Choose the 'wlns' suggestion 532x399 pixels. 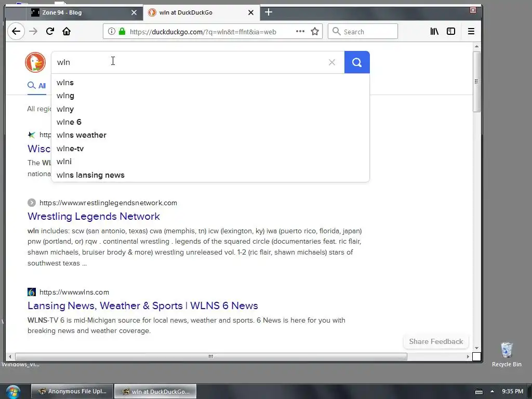click(210, 83)
